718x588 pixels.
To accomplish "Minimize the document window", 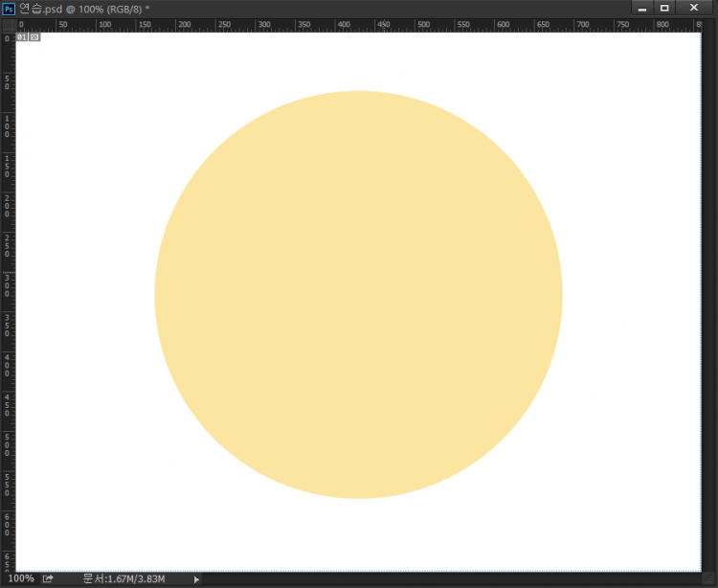I will click(x=642, y=8).
